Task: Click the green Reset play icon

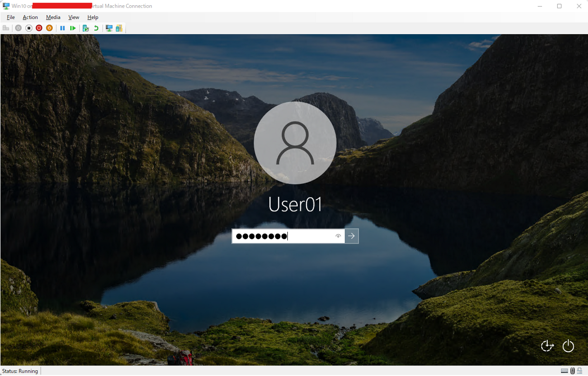Action: tap(73, 28)
